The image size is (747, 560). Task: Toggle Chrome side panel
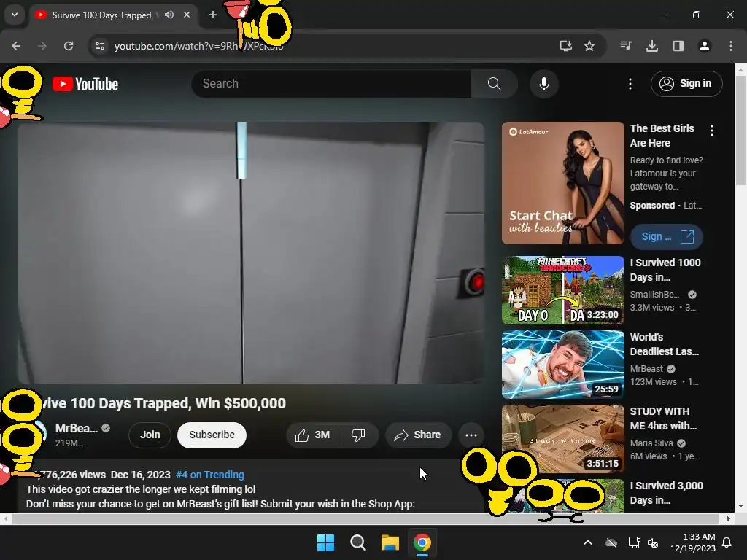tap(678, 46)
